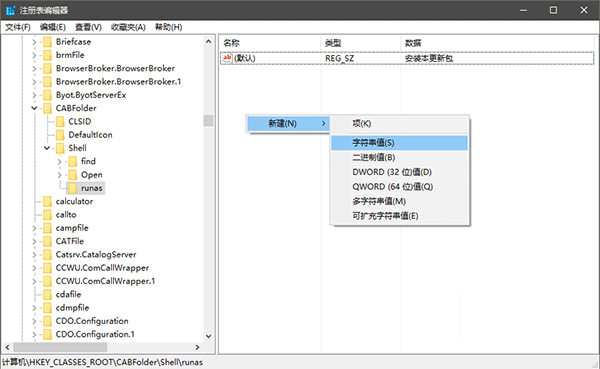The image size is (600, 369).
Task: Click the BrowserBroker.BrowserBroker folder icon
Action: click(x=47, y=69)
